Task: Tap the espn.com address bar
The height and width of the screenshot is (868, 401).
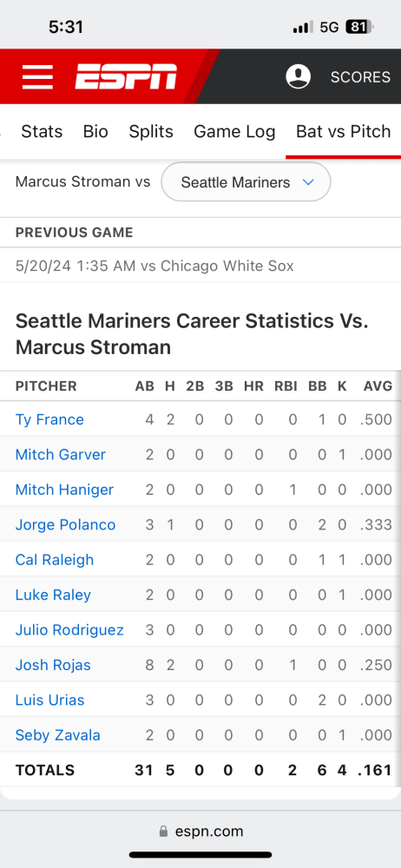Action: click(200, 831)
